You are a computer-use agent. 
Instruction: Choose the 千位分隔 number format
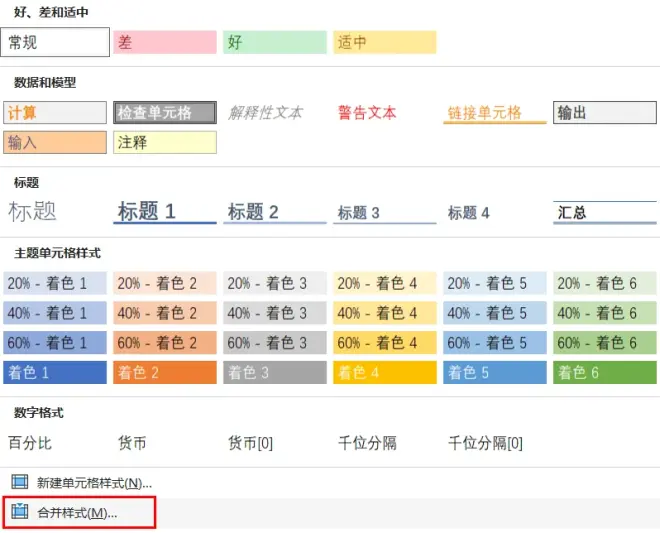(367, 443)
